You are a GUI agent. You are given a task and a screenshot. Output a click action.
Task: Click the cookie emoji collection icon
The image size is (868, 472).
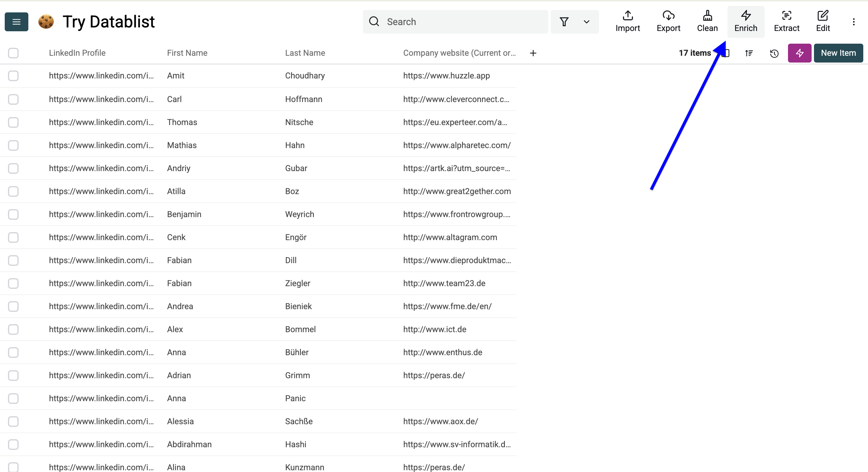tap(46, 22)
